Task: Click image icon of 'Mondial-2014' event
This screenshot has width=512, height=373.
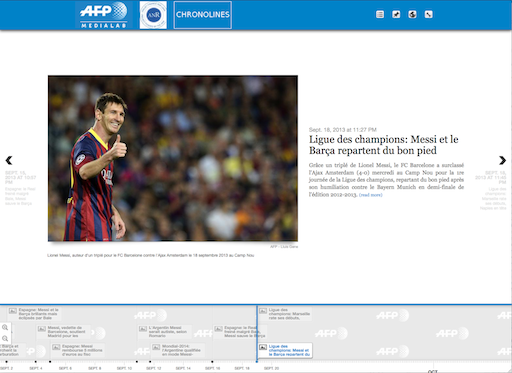Action: pos(156,347)
